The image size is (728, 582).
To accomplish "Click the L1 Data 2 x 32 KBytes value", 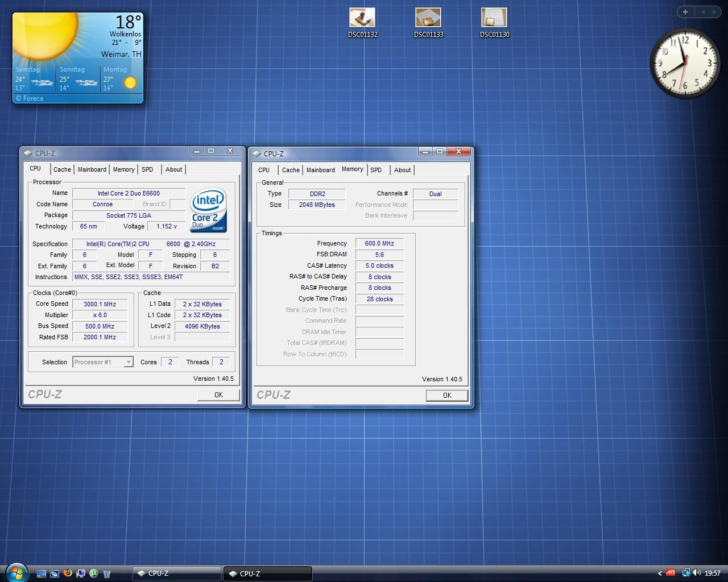I will click(202, 304).
